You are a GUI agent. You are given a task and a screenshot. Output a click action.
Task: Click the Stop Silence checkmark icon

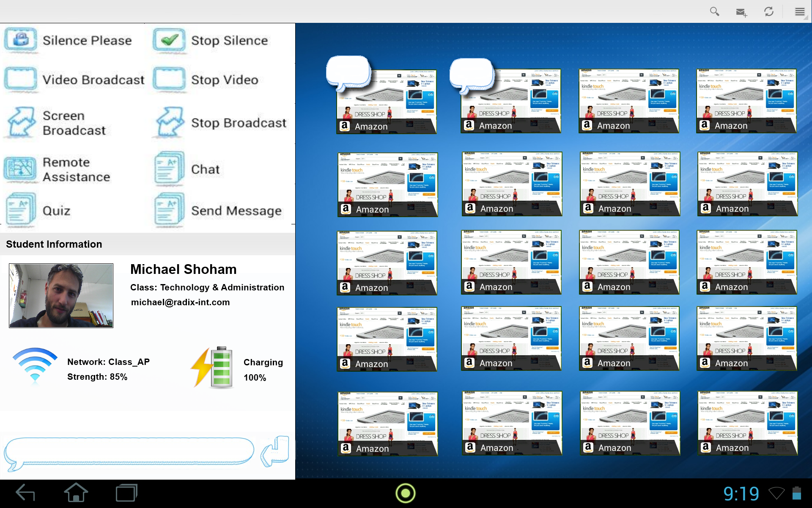[x=169, y=40]
